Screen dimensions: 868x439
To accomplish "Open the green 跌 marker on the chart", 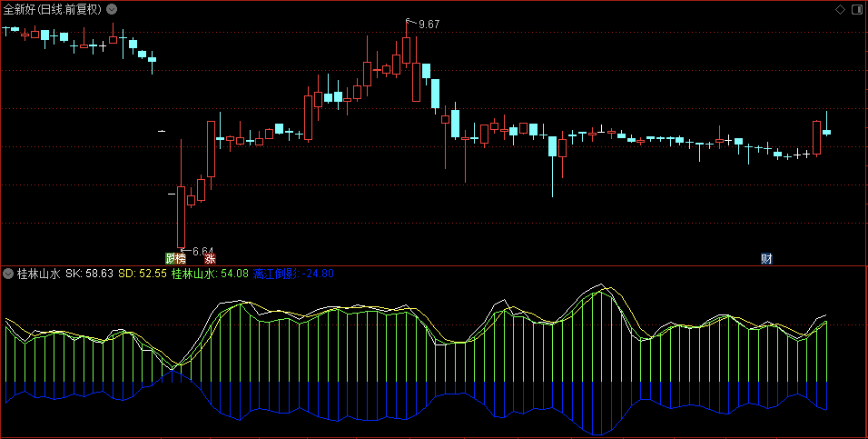I will point(171,258).
